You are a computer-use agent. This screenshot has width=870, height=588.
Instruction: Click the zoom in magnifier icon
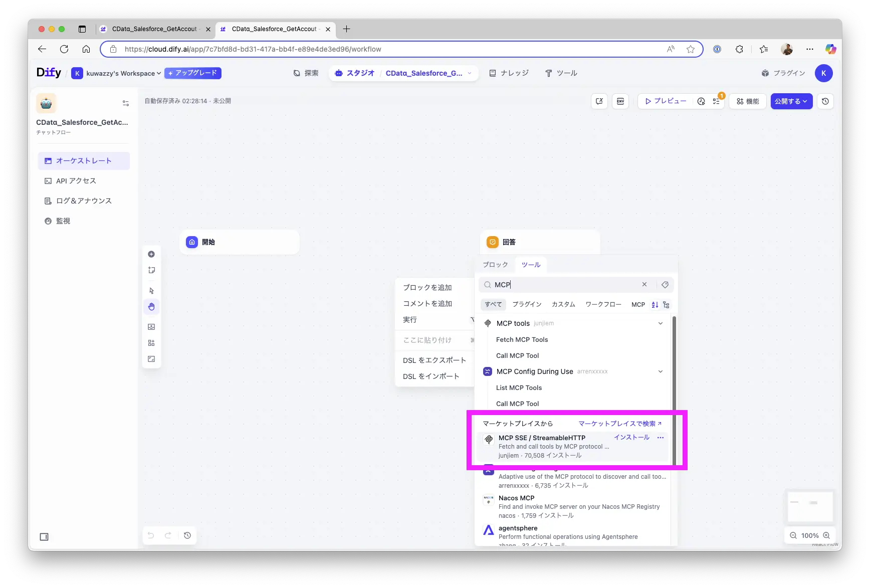coord(826,535)
